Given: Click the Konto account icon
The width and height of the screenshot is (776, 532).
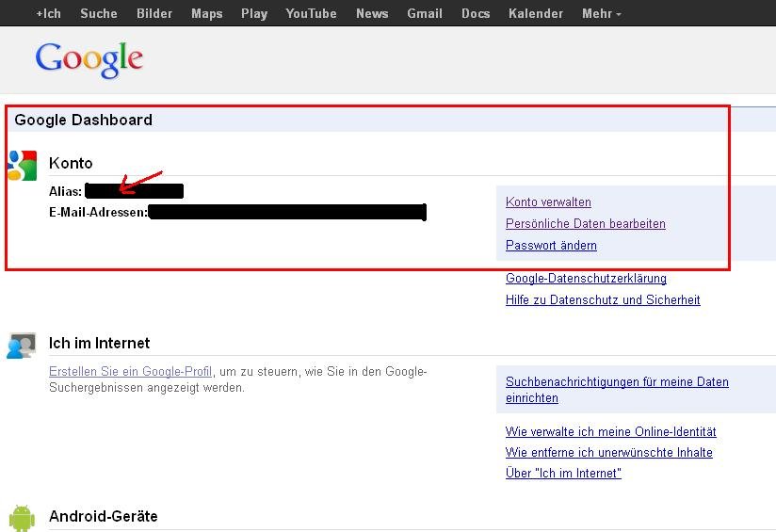Looking at the screenshot, I should pyautogui.click(x=23, y=166).
